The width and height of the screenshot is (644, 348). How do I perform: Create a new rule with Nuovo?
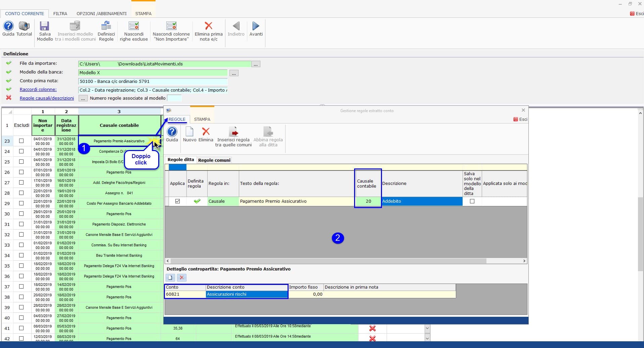pyautogui.click(x=189, y=132)
